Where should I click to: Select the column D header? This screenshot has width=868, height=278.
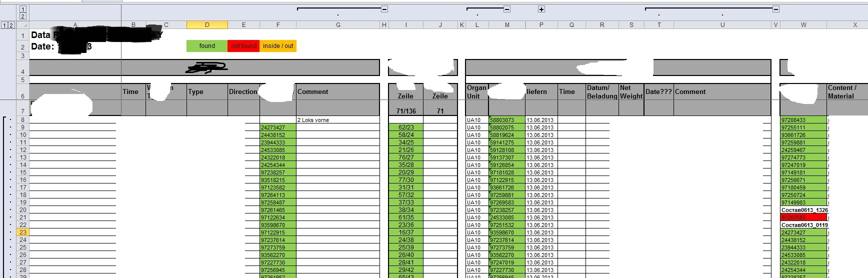207,25
